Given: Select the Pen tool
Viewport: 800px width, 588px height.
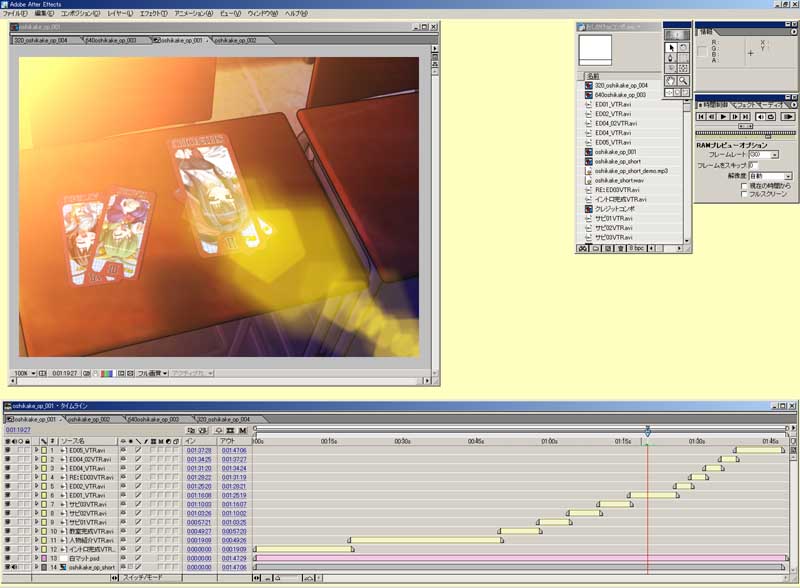Looking at the screenshot, I should pyautogui.click(x=671, y=58).
